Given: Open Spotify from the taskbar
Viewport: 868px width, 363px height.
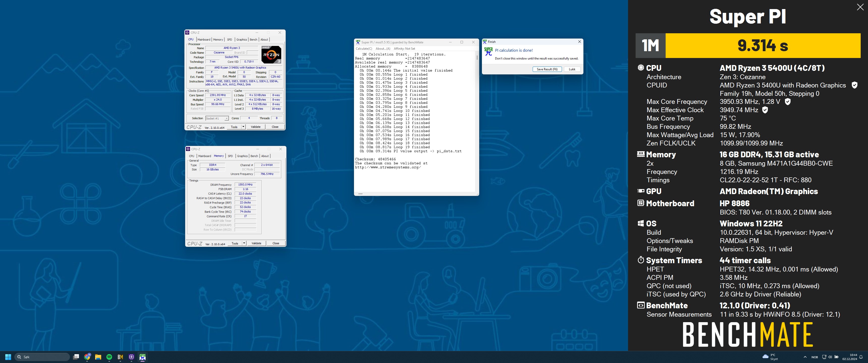Looking at the screenshot, I should (109, 357).
